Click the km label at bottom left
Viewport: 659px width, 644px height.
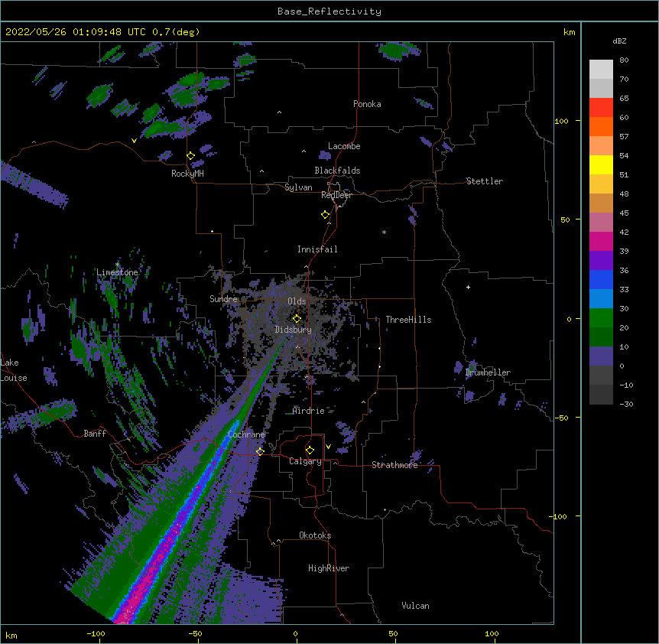(x=11, y=636)
